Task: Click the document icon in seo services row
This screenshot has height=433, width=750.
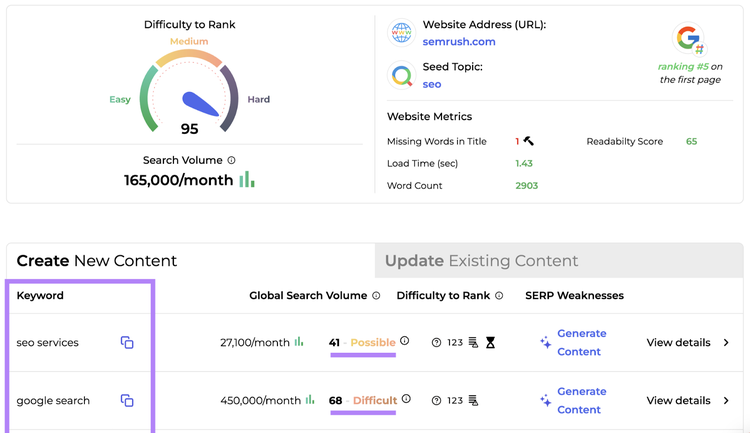Action: (473, 343)
